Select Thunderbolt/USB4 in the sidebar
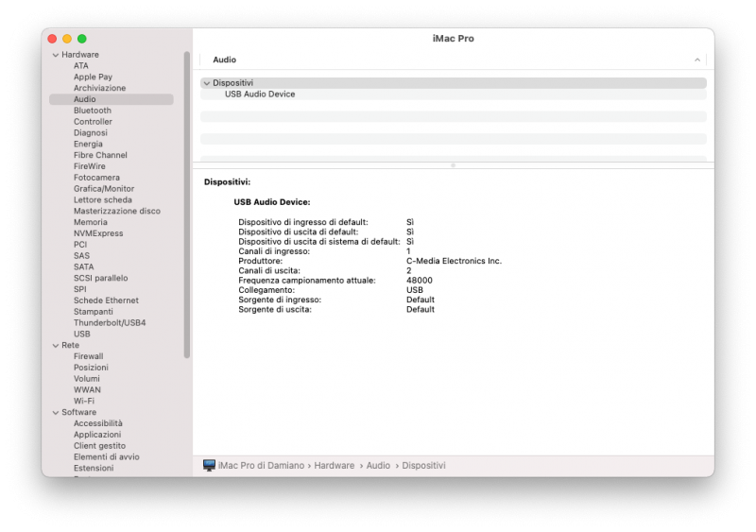756x532 pixels. tap(110, 322)
